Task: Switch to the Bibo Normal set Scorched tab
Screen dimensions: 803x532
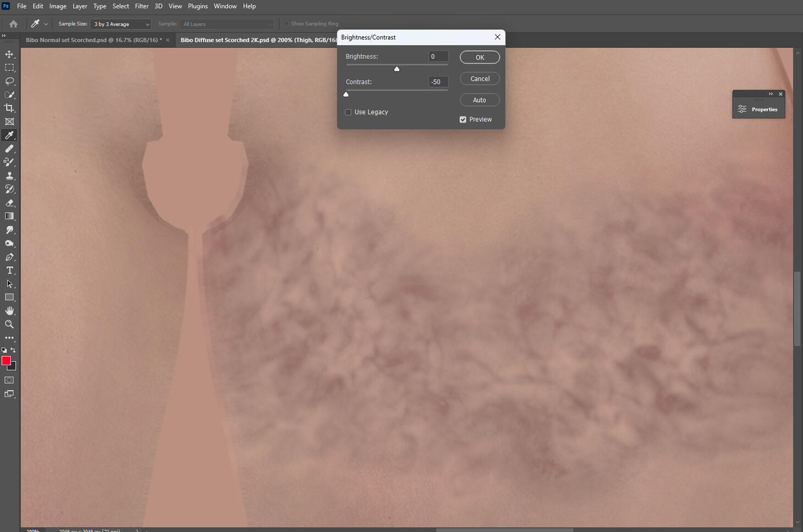Action: [94, 40]
